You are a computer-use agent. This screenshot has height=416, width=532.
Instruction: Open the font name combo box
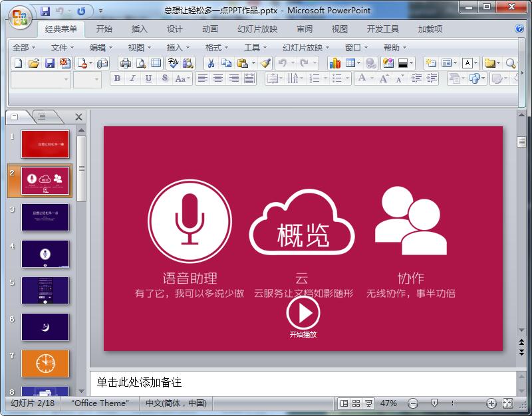(41, 80)
